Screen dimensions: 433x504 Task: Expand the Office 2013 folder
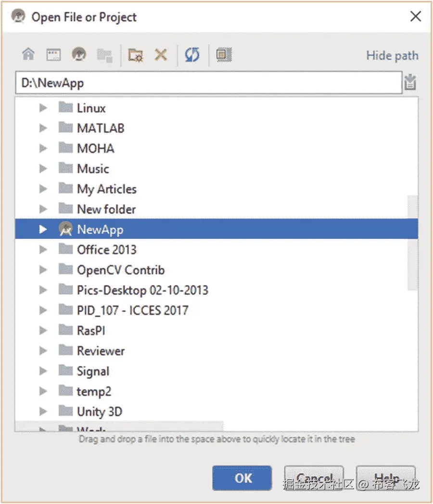[x=43, y=249]
